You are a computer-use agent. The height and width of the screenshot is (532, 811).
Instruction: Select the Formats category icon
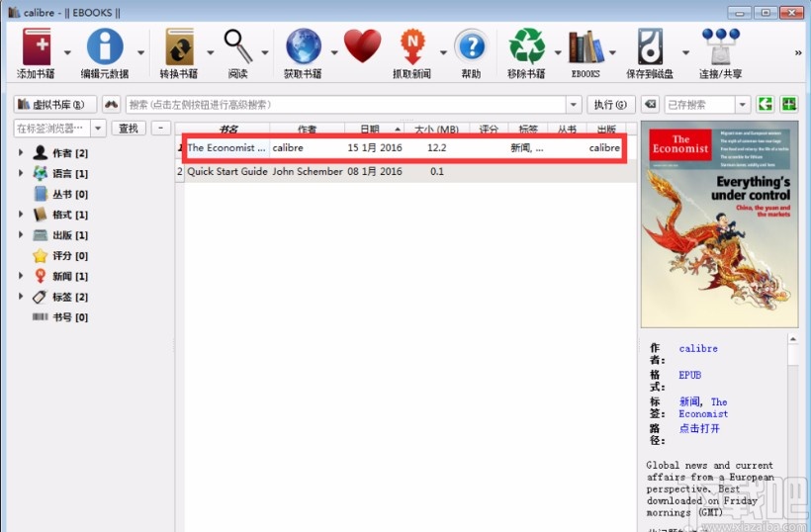click(40, 215)
